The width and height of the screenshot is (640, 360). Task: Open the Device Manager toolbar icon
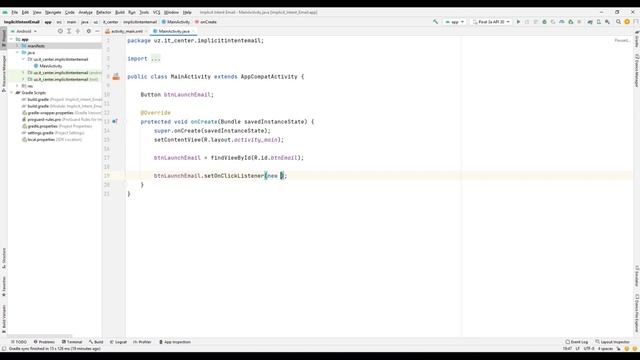click(x=599, y=22)
